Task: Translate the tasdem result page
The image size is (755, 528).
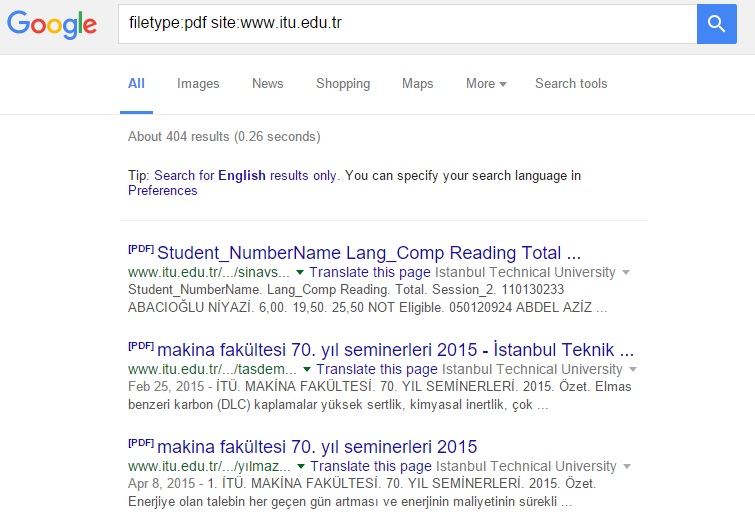Action: (377, 369)
